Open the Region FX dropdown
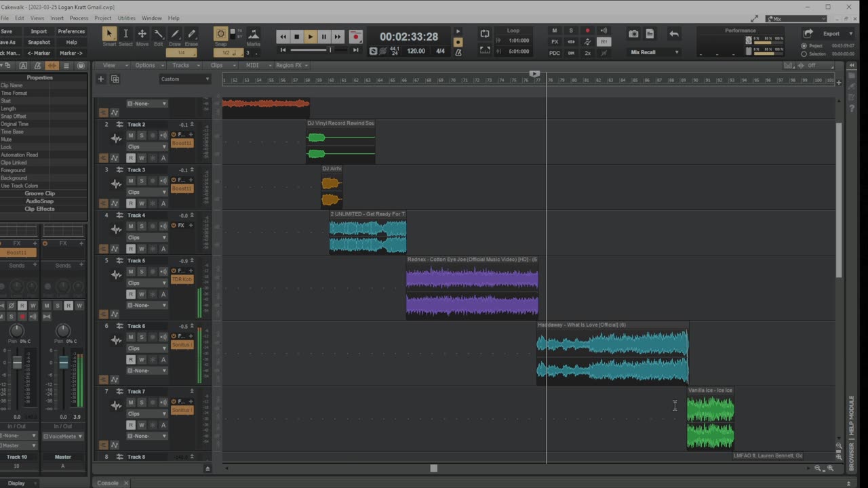The image size is (868, 488). tap(292, 65)
